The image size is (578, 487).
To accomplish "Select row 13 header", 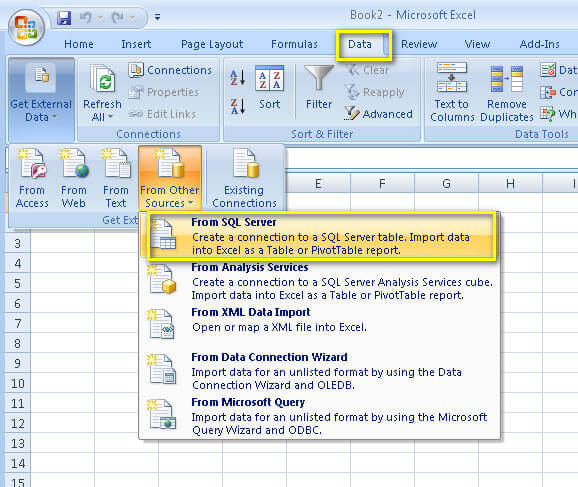I will 17,443.
